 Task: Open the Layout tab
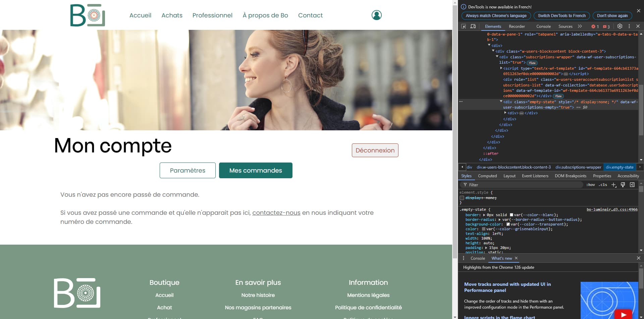pyautogui.click(x=509, y=176)
